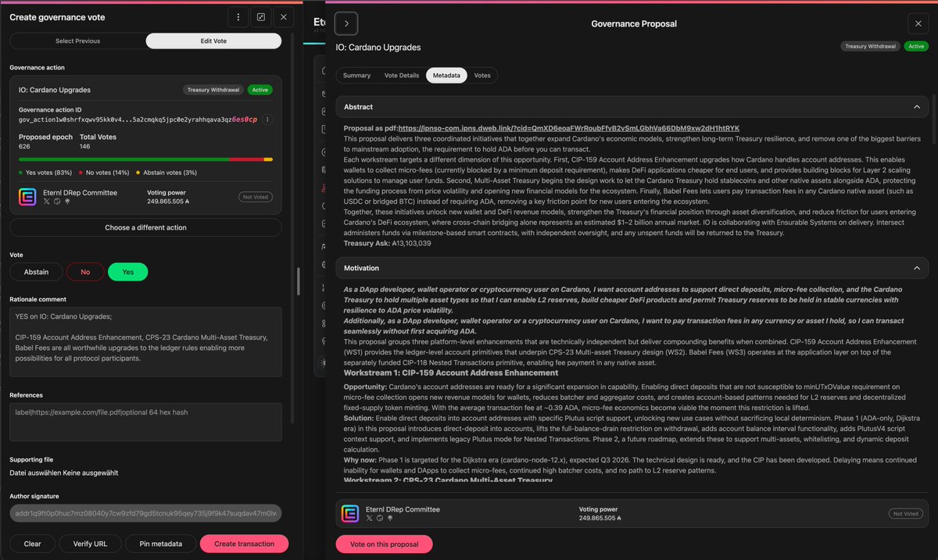This screenshot has height=560, width=938.
Task: Click the expand/pop-out icon in vote panel header
Action: (x=261, y=17)
